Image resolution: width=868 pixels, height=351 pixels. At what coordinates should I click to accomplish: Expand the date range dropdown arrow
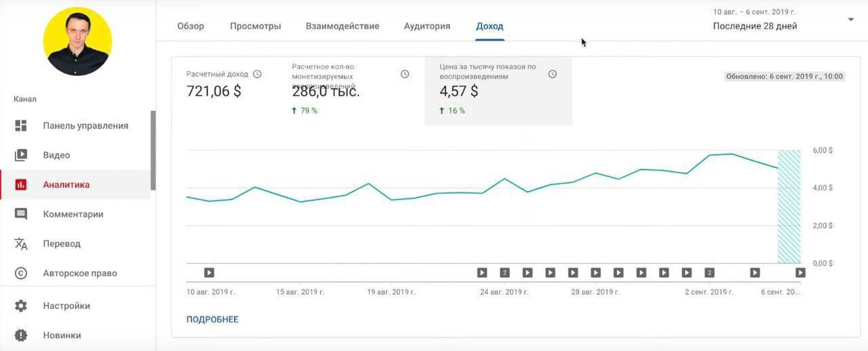(x=851, y=20)
